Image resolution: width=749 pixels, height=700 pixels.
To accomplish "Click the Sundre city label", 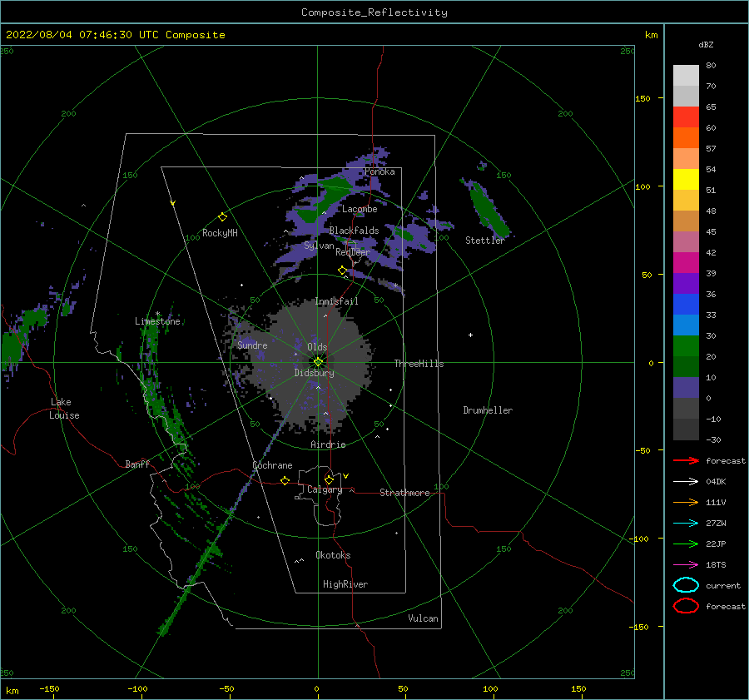I will pyautogui.click(x=252, y=345).
